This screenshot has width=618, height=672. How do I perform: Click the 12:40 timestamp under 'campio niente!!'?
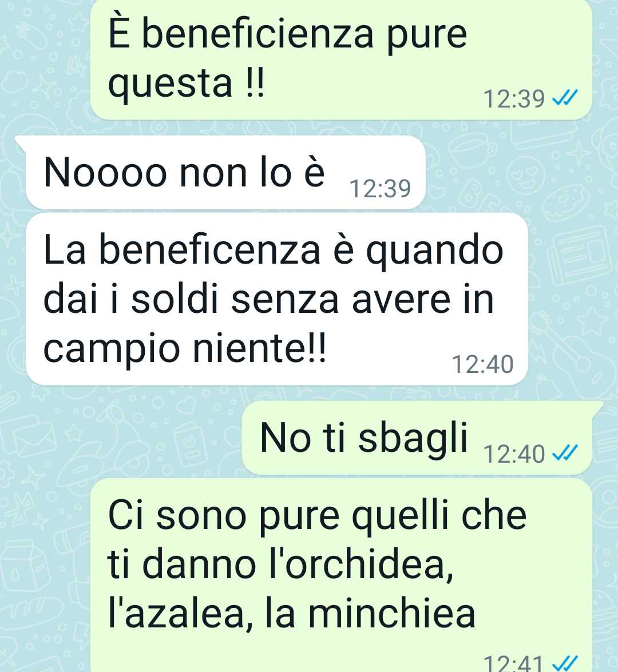click(x=482, y=364)
